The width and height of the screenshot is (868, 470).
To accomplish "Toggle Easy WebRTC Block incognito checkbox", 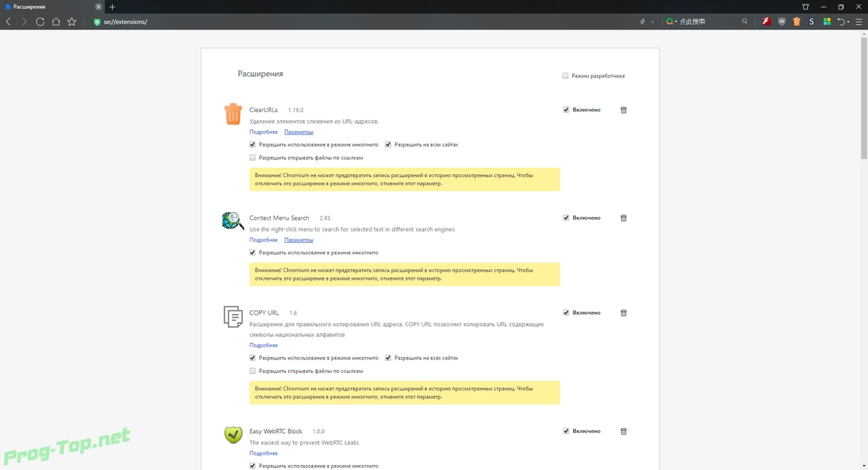I will pos(252,466).
